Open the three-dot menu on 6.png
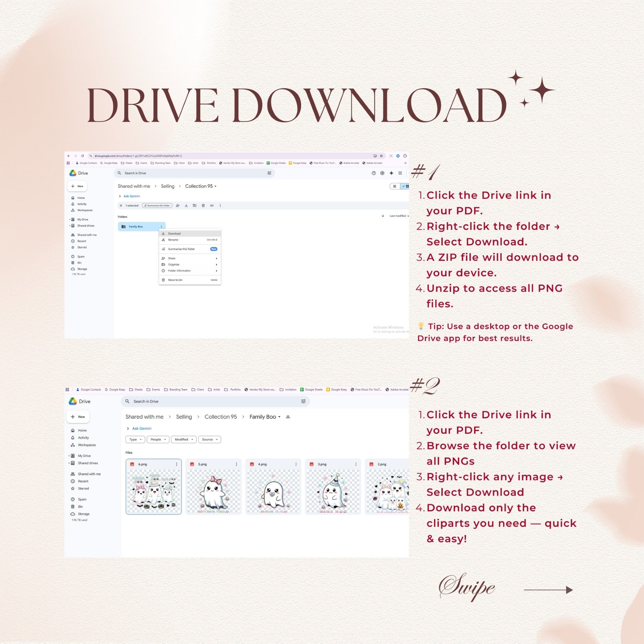Viewport: 644px width, 644px height. click(177, 464)
